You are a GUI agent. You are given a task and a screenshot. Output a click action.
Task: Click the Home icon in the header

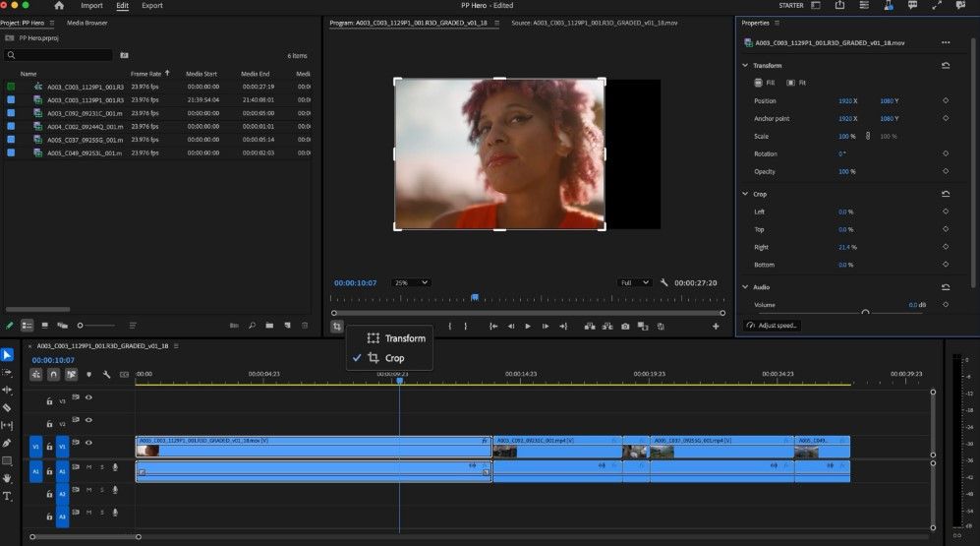point(59,6)
